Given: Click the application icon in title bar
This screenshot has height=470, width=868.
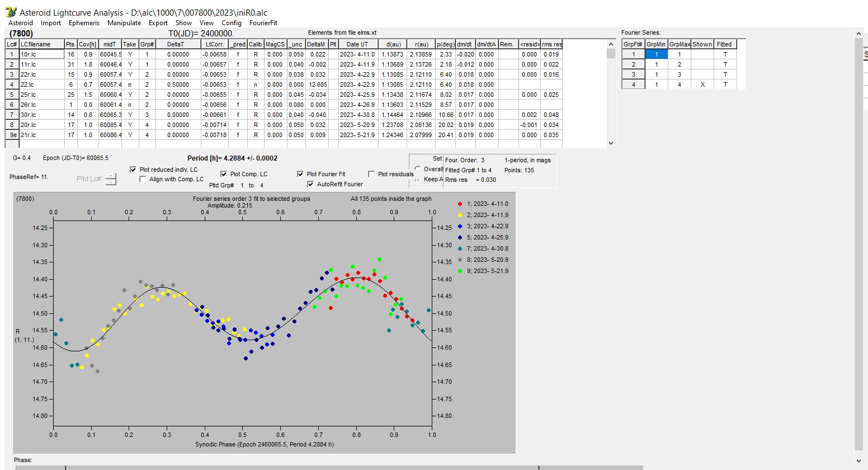Looking at the screenshot, I should click(11, 12).
